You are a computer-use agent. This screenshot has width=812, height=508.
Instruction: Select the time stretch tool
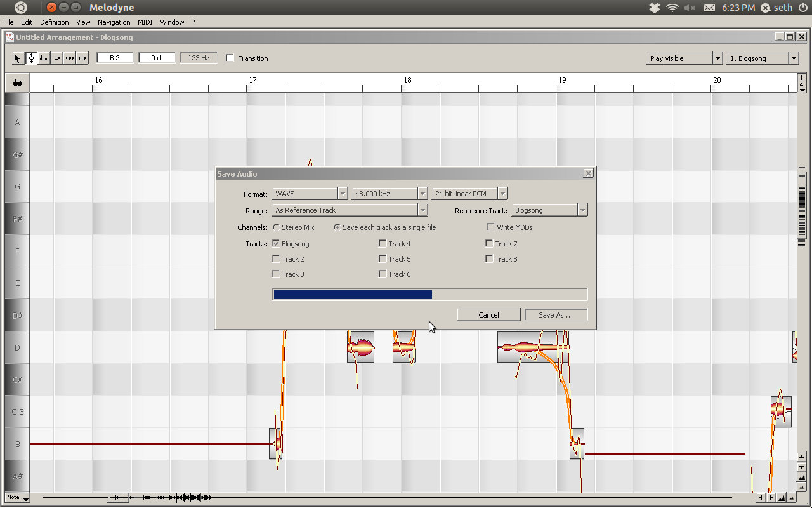click(x=69, y=58)
